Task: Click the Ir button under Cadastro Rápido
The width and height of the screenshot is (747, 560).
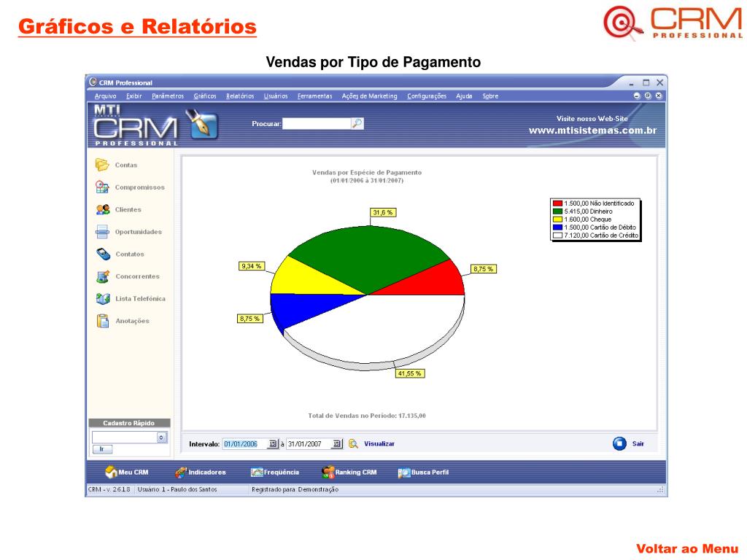Action: [102, 449]
